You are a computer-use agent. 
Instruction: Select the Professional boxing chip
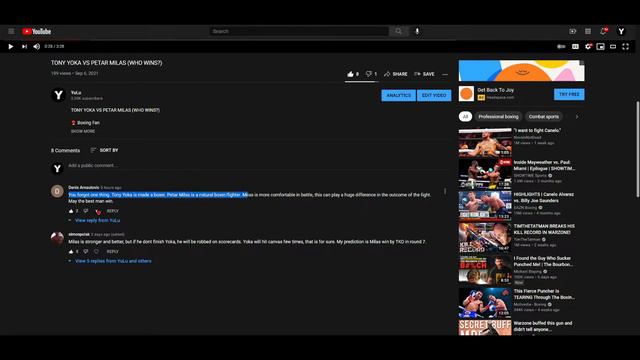pyautogui.click(x=498, y=117)
